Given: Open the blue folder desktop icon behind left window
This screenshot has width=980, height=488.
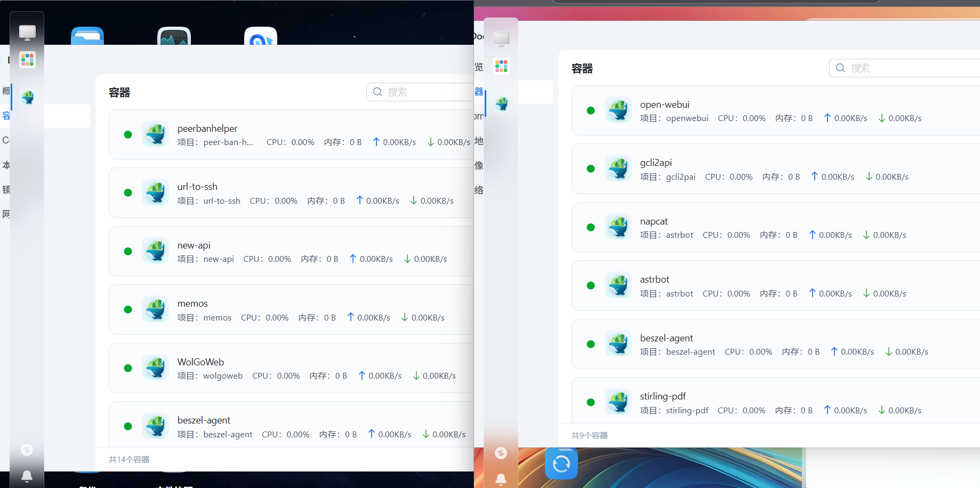Looking at the screenshot, I should (87, 36).
